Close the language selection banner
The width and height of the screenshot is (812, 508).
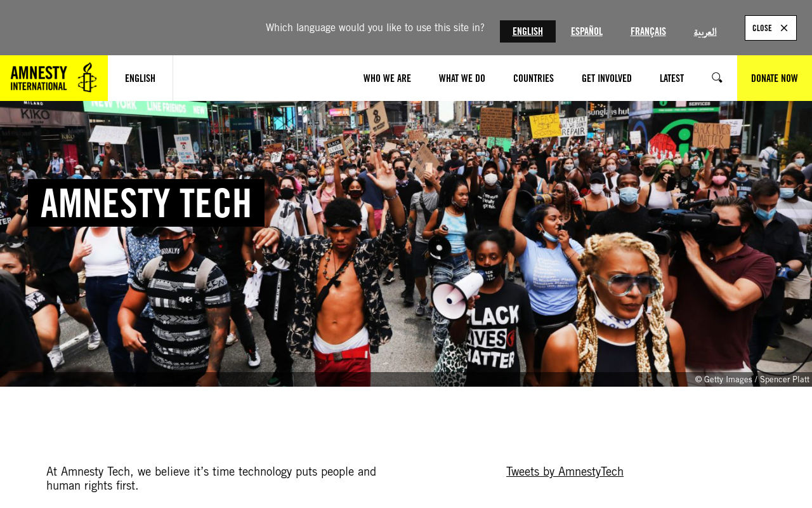[770, 28]
